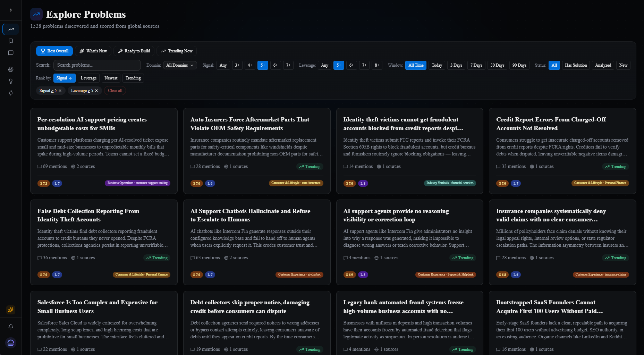This screenshot has width=644, height=355.
Task: Select the All Time window
Action: (416, 65)
